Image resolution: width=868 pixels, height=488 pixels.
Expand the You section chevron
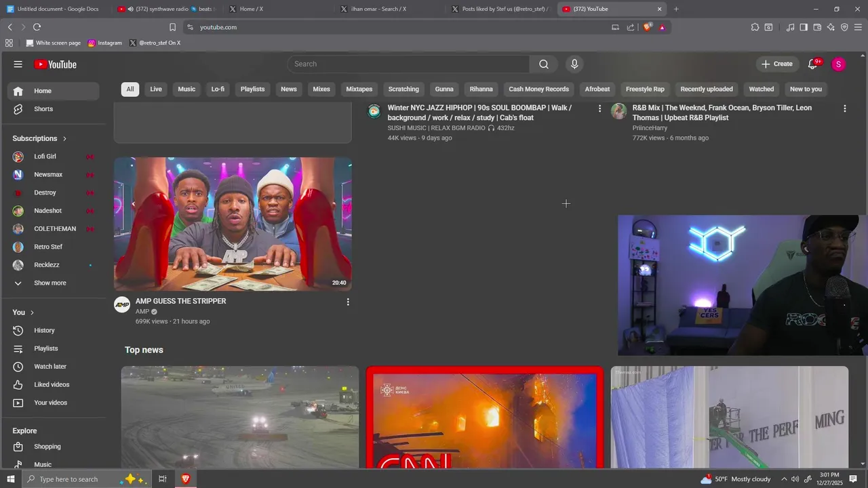coord(32,312)
